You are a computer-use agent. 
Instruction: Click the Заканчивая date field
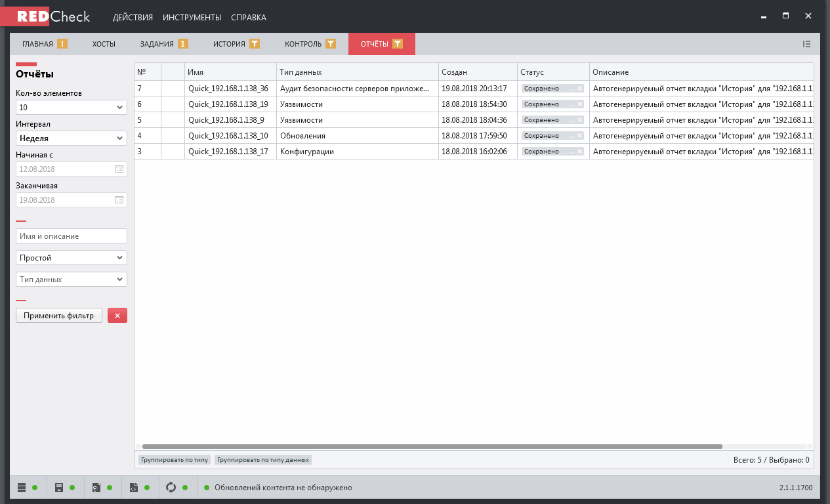[72, 199]
